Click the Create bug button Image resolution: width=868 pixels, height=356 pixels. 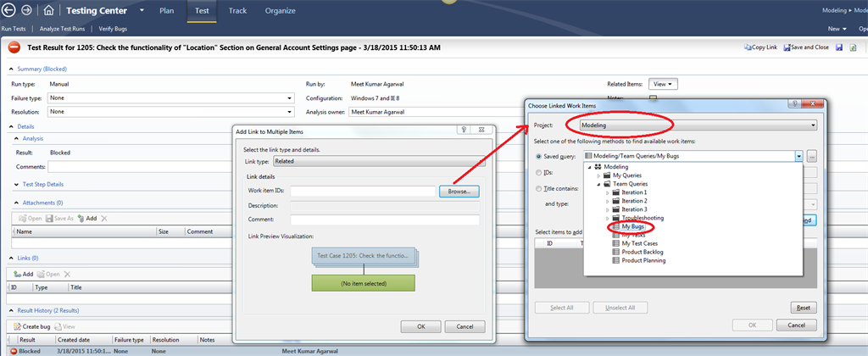pyautogui.click(x=31, y=326)
